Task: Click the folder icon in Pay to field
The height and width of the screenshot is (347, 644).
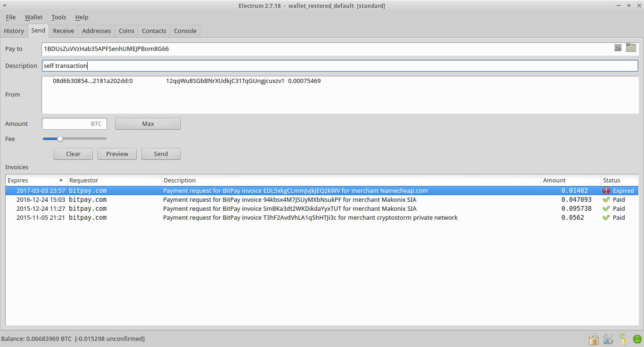Action: [631, 48]
